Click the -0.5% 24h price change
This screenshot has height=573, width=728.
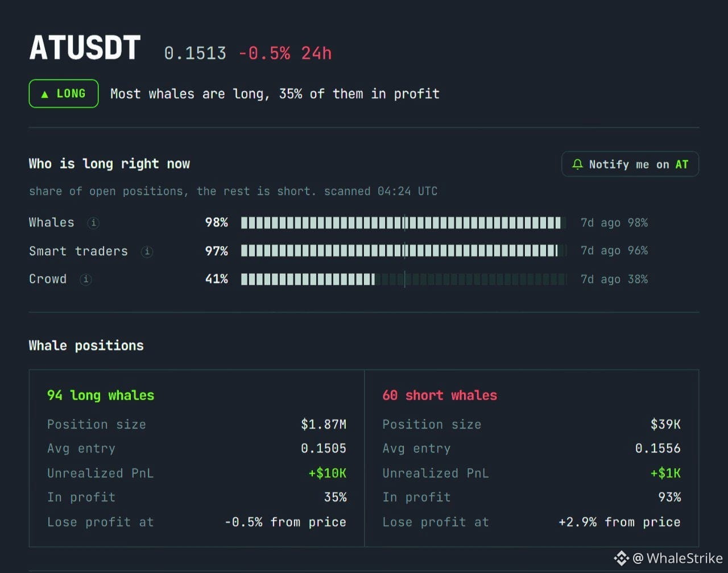(x=285, y=53)
